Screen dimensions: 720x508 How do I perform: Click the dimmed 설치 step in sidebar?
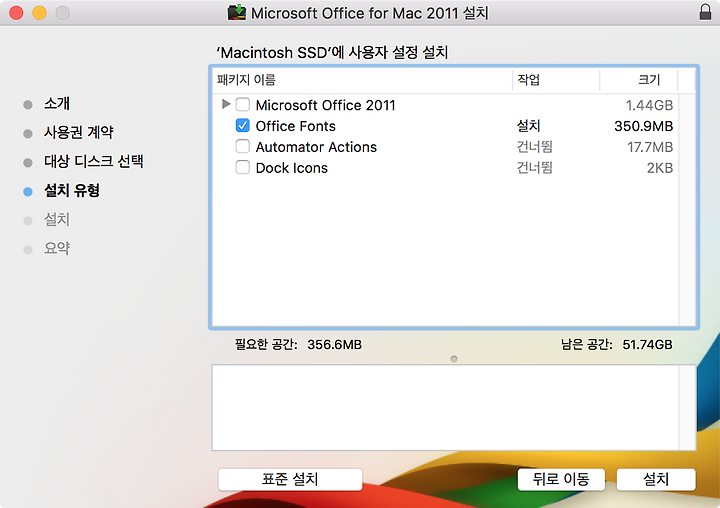[57, 220]
